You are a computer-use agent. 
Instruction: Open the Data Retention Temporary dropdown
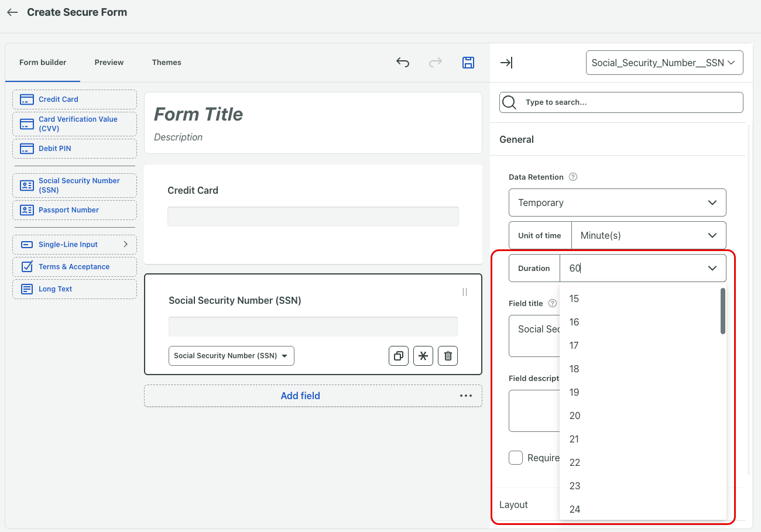[617, 202]
